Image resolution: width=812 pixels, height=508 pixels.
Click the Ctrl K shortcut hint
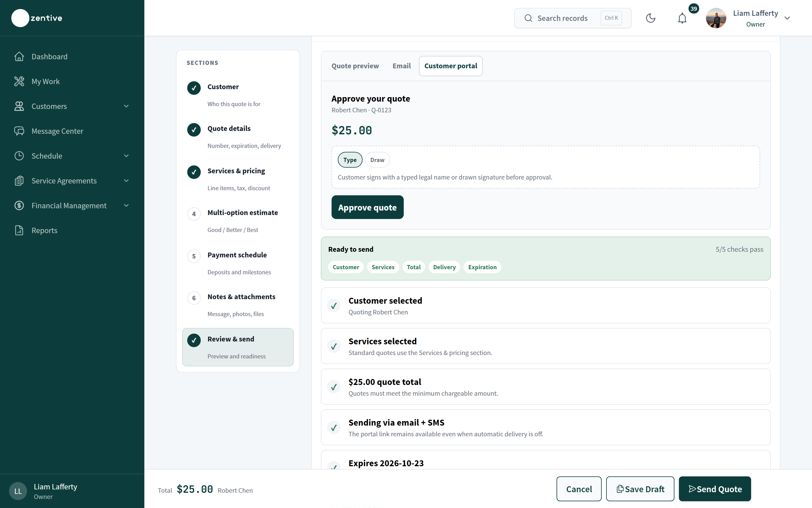(611, 18)
